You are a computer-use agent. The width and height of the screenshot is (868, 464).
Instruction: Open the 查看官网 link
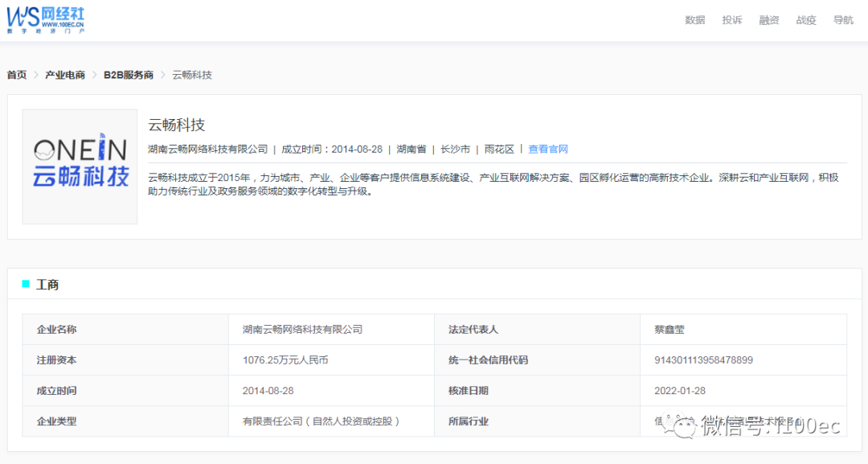point(548,149)
